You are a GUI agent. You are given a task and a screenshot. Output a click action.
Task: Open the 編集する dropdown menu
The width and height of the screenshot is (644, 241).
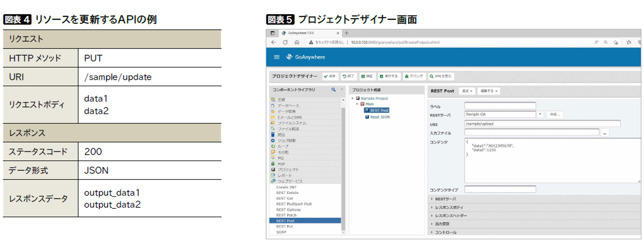[489, 91]
